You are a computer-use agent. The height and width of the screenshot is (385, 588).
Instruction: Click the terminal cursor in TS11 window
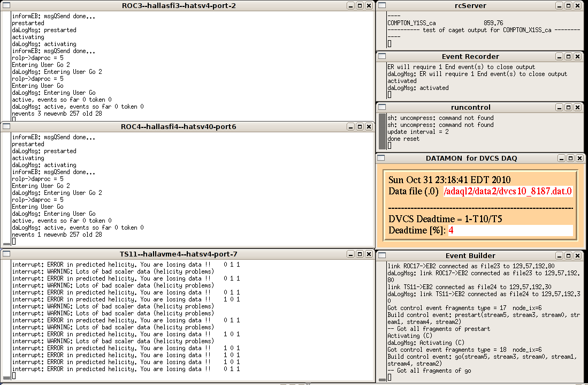click(x=14, y=375)
